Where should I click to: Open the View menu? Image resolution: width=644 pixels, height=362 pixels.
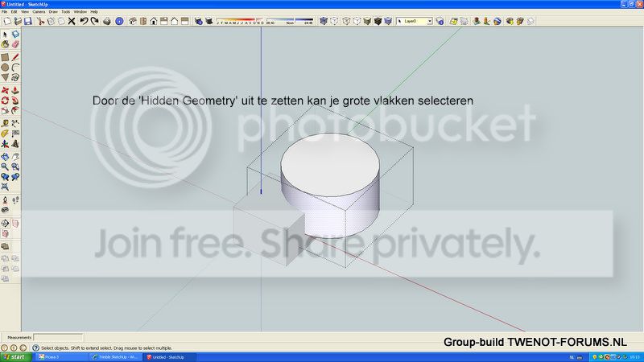tap(25, 12)
